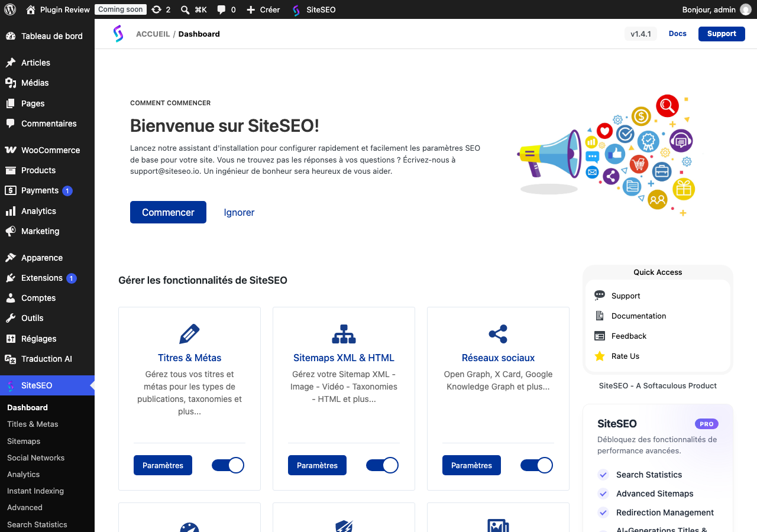Open Paramètres for Titres & Métas
Screen dimensions: 757x532
[x=163, y=465]
